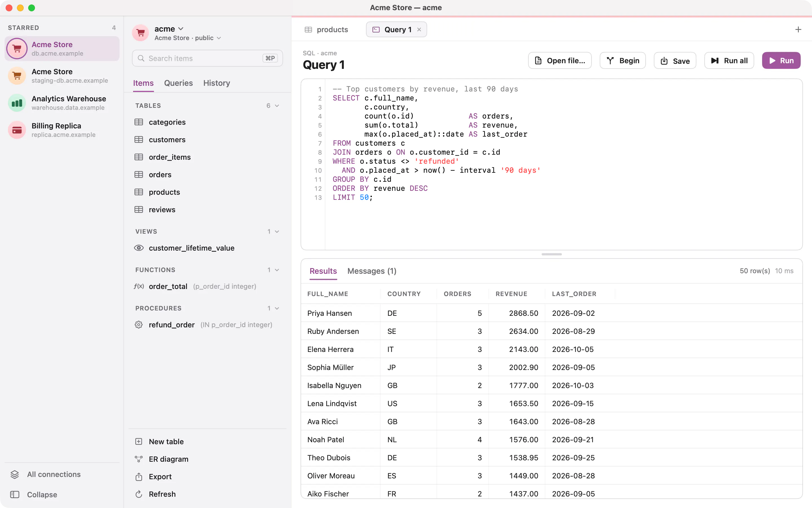Click the eye icon for customer_lifetime_value view
Screen dimensions: 812x508
(139, 248)
